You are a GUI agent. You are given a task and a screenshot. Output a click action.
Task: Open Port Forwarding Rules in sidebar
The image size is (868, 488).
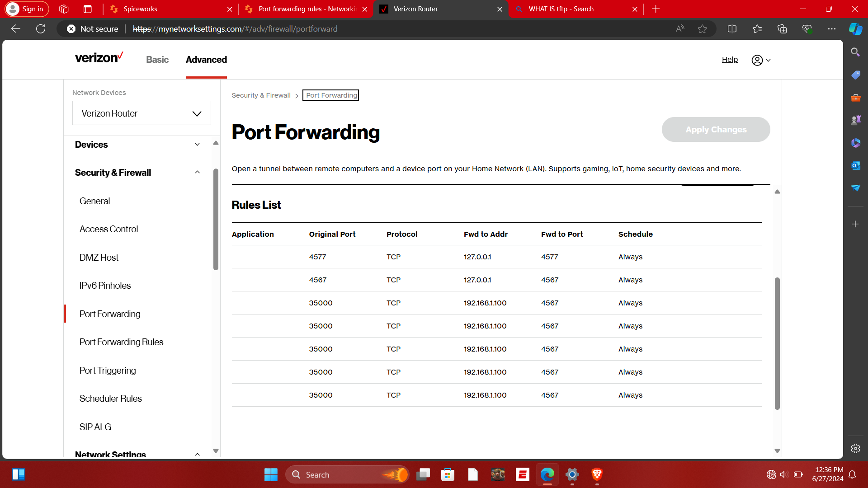click(121, 342)
